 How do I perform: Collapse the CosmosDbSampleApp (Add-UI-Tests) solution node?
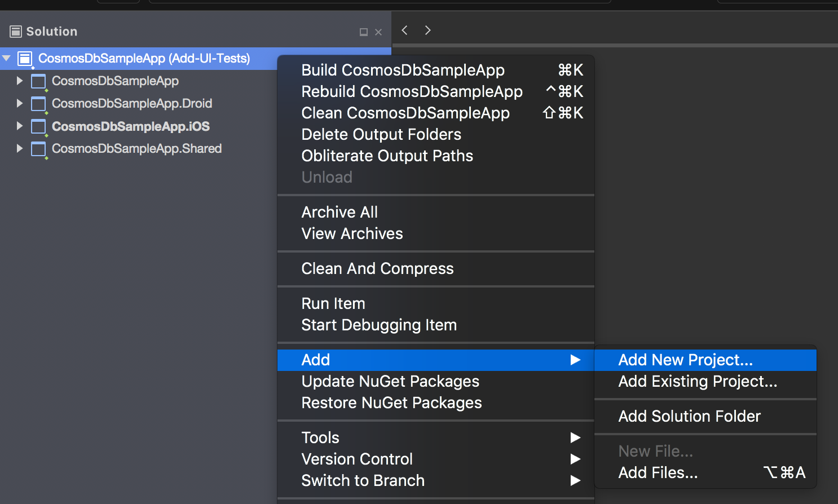pos(7,58)
